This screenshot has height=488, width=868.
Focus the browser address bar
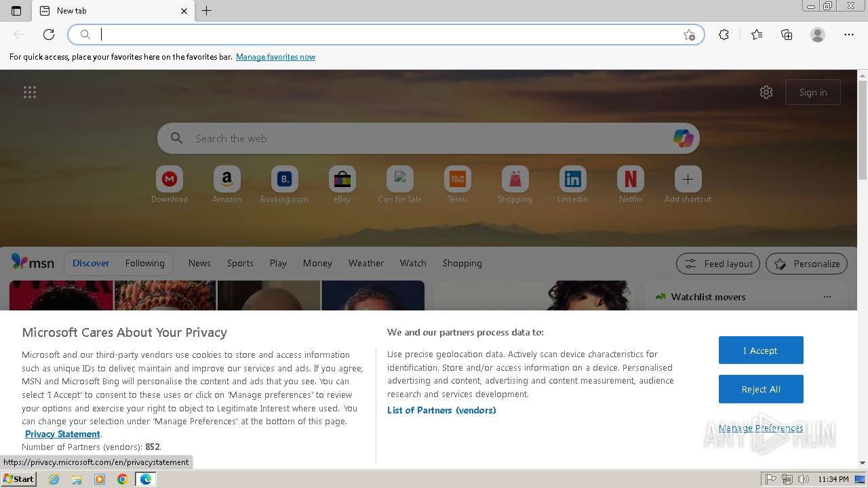point(387,35)
